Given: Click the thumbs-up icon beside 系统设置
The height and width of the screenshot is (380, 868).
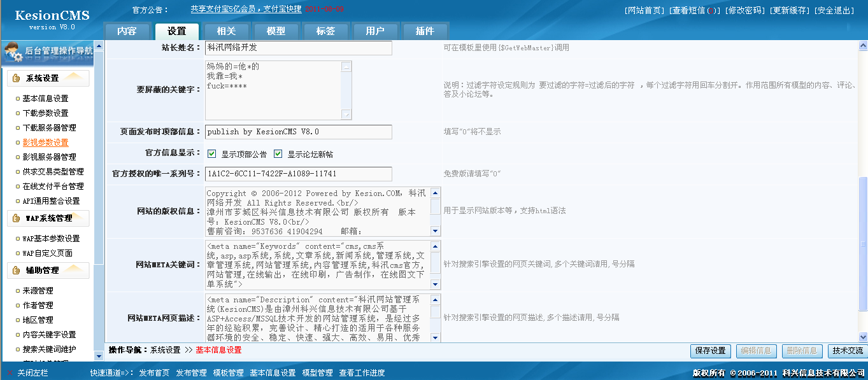Looking at the screenshot, I should pos(17,78).
